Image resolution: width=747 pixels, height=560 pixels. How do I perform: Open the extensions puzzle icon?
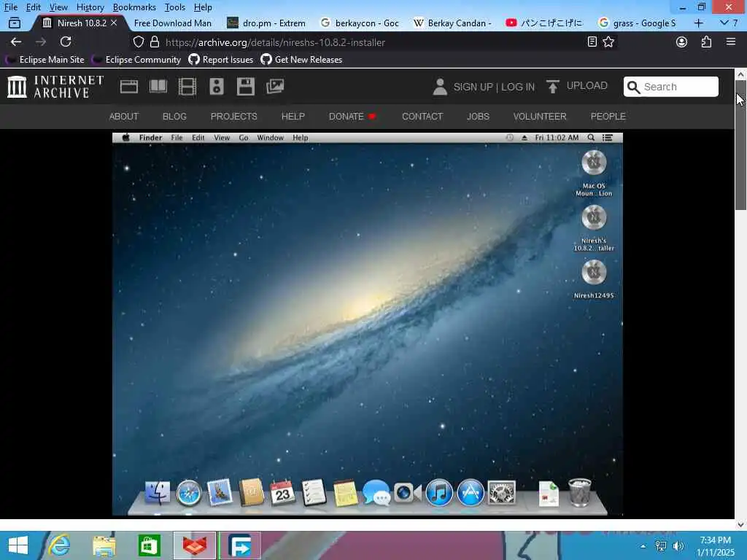pyautogui.click(x=706, y=42)
